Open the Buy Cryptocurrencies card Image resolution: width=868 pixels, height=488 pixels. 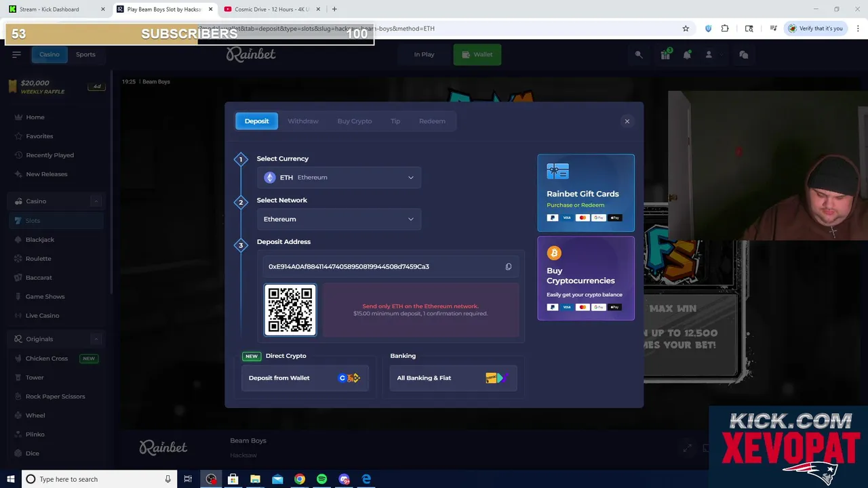(x=586, y=278)
